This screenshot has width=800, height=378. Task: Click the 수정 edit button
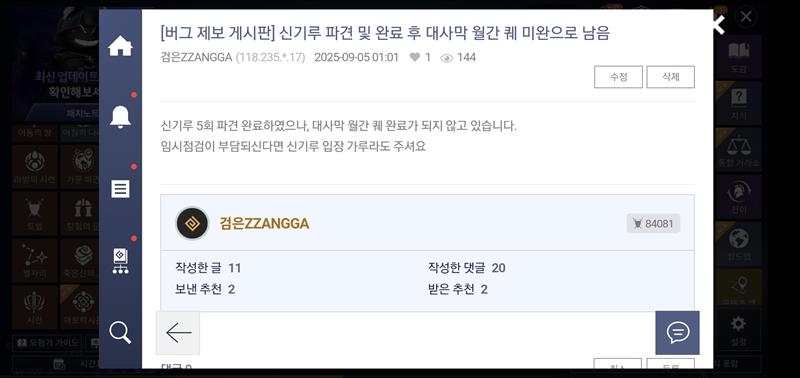coord(618,77)
